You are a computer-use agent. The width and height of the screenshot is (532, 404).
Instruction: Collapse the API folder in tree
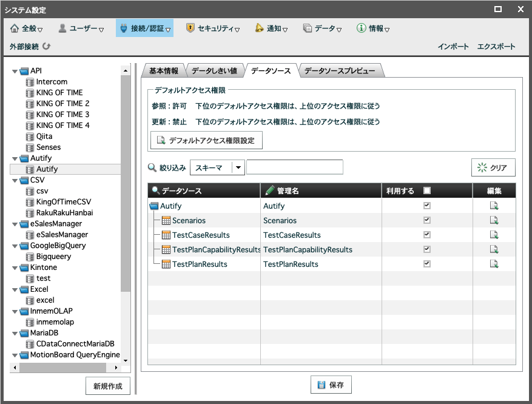(x=15, y=71)
